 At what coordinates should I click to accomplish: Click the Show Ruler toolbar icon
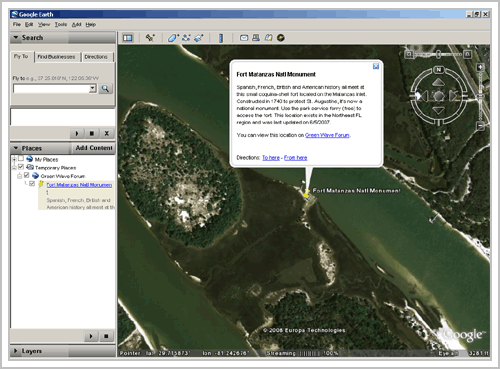[221, 38]
